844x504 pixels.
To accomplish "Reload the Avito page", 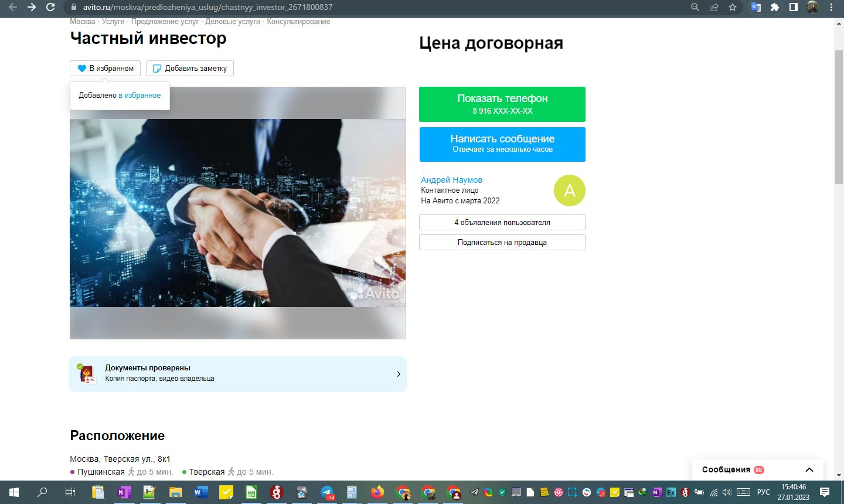I will (x=50, y=7).
